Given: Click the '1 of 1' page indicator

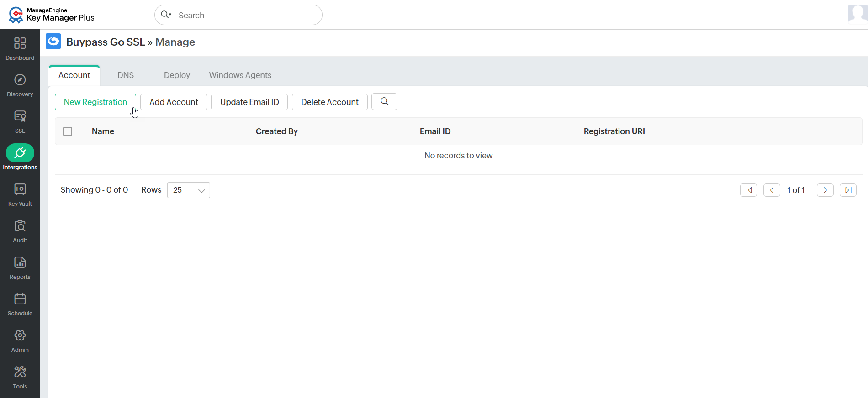Looking at the screenshot, I should point(796,190).
